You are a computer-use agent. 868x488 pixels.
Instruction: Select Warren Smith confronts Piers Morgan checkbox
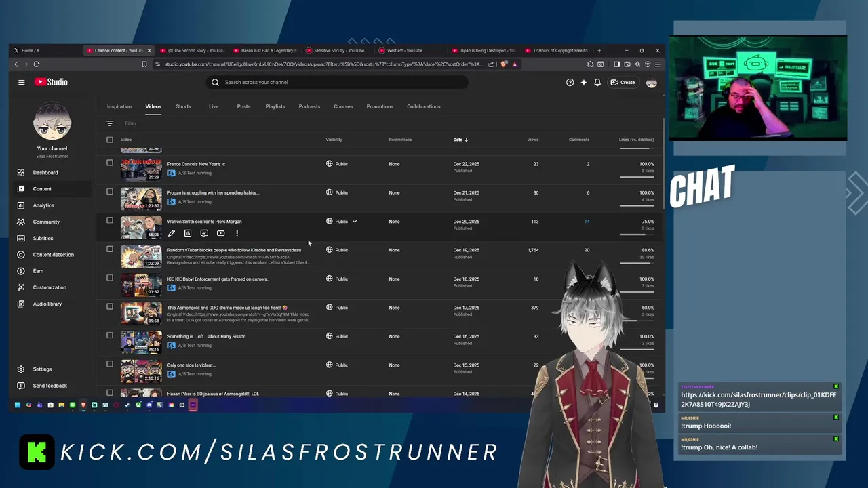[110, 220]
